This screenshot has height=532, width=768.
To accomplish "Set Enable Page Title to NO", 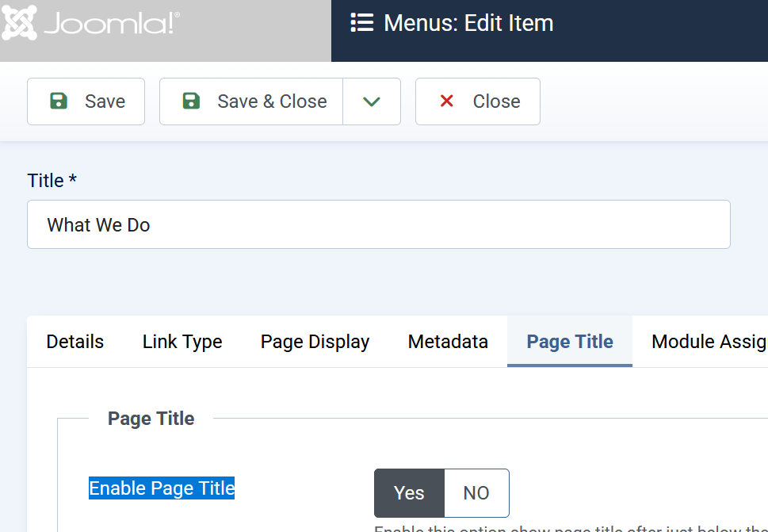I will (476, 493).
